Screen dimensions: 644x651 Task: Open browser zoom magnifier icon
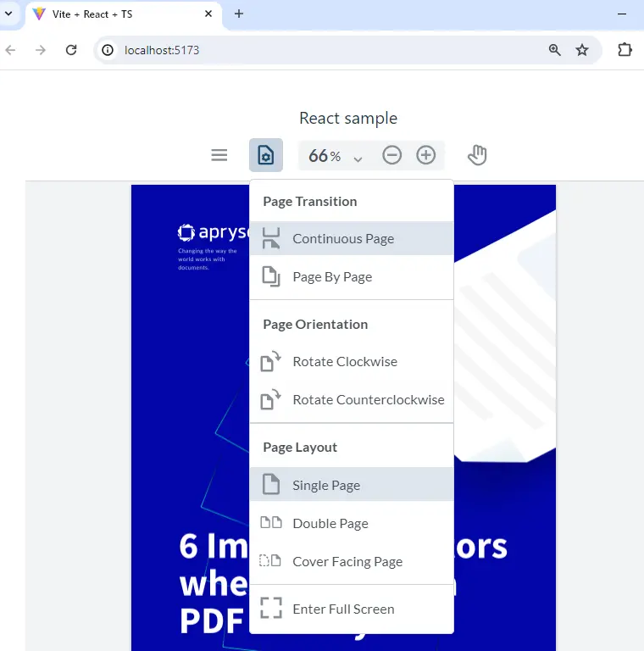(x=555, y=50)
